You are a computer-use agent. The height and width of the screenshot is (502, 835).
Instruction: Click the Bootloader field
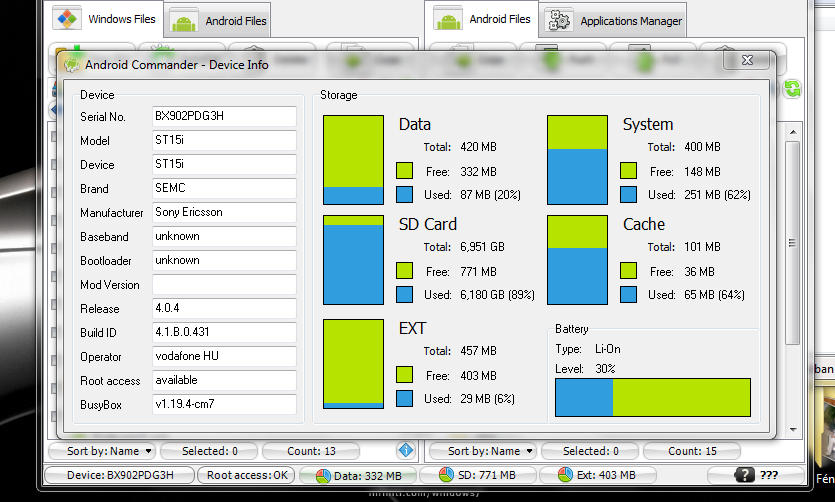[x=224, y=260]
